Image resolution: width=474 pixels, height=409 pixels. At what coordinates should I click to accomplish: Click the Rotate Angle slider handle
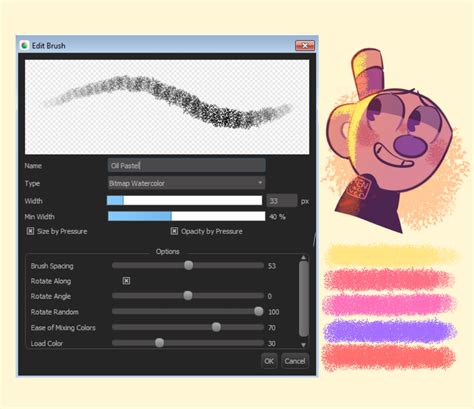click(x=188, y=296)
